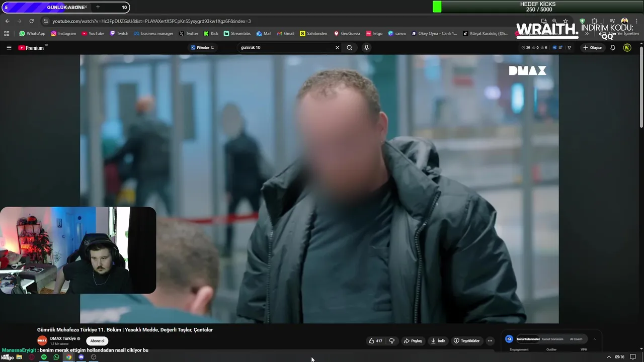Screen dimensions: 644x362
Task: Open the Mail bookmark
Action: pyautogui.click(x=264, y=34)
